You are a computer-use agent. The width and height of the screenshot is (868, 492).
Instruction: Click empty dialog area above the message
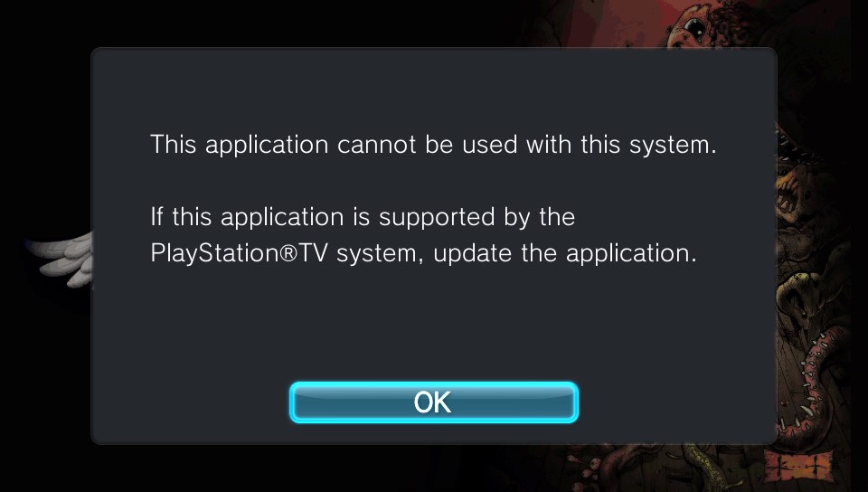coord(433,89)
